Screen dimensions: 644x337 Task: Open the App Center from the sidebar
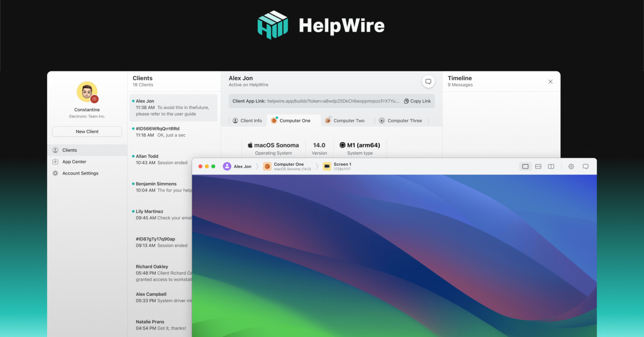point(74,162)
